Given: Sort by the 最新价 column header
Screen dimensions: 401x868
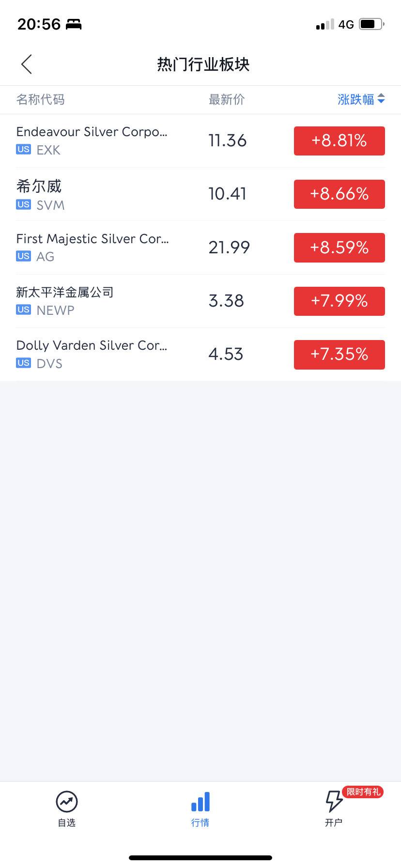Looking at the screenshot, I should click(x=227, y=100).
